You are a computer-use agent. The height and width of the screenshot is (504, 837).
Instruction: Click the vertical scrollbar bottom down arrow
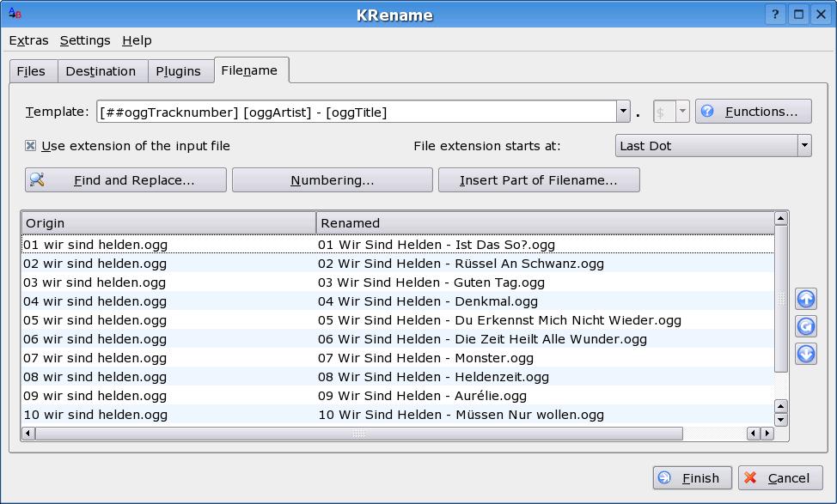coord(781,420)
